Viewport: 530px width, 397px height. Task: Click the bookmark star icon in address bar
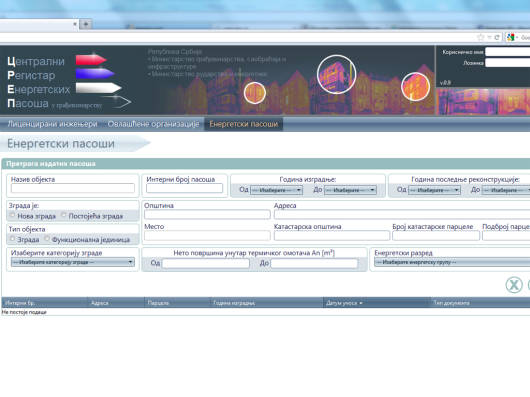[480, 37]
